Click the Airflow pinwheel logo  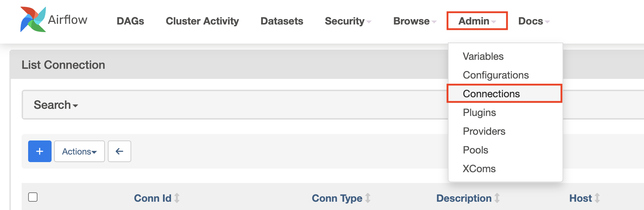point(33,19)
